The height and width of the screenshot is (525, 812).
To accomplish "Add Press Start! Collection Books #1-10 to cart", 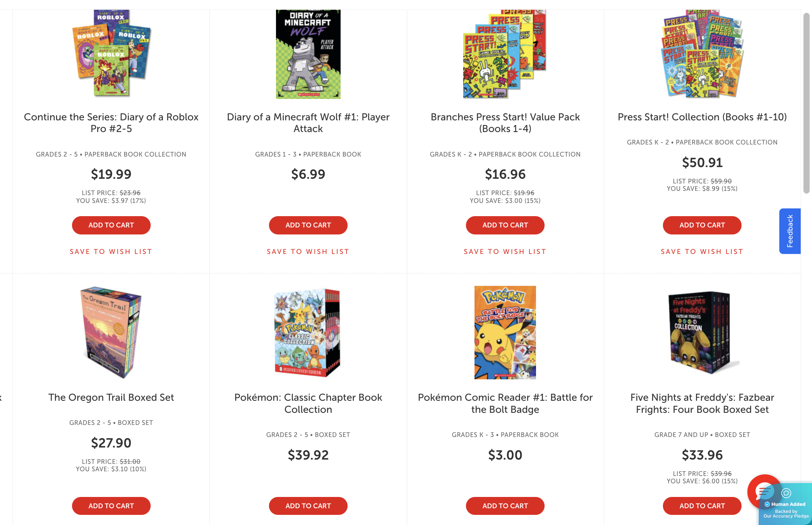I will (x=702, y=225).
